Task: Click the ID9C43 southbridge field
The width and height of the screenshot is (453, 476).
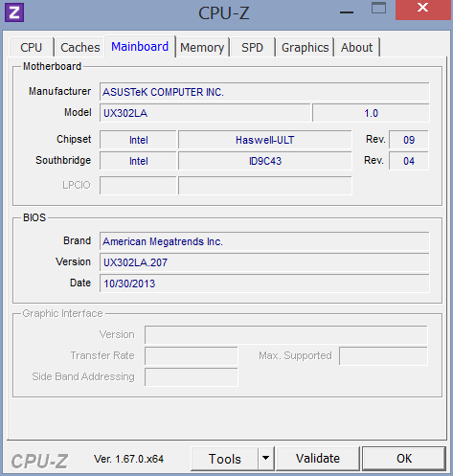Action: point(265,161)
